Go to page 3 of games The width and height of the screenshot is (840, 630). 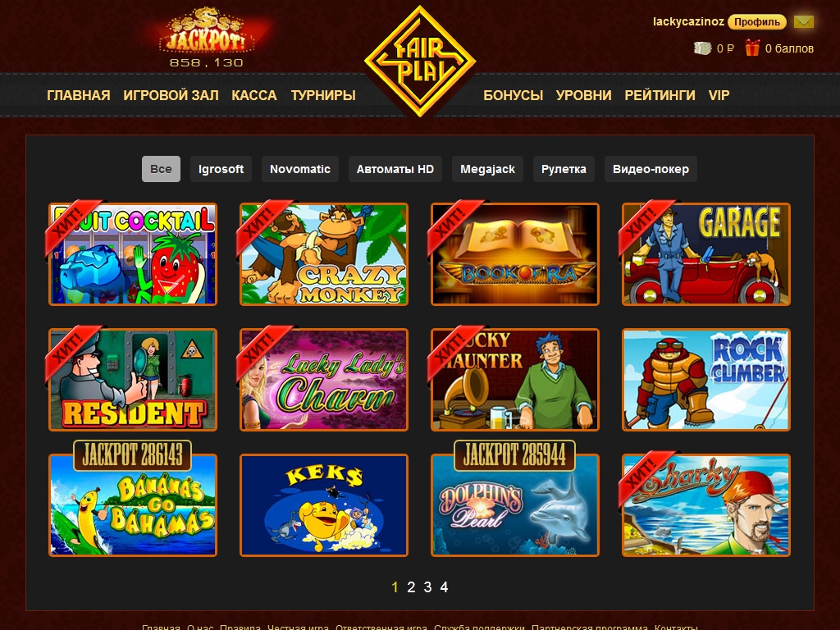pos(427,587)
